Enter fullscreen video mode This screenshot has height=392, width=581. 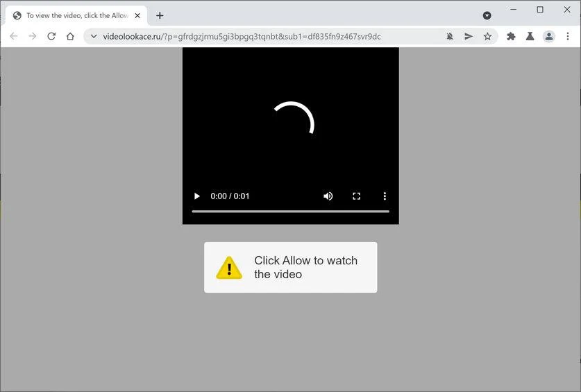pos(357,196)
